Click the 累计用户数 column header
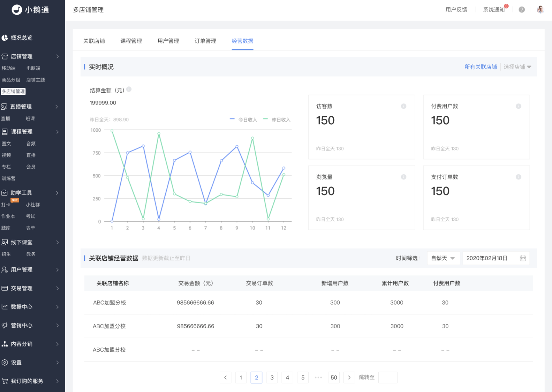552x392 pixels. click(395, 283)
